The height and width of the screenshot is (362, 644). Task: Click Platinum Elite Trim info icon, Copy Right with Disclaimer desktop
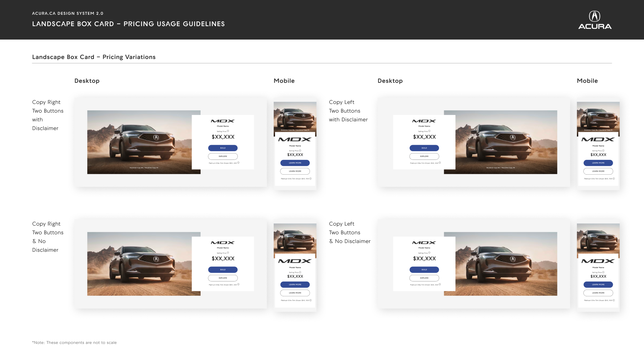tap(238, 163)
